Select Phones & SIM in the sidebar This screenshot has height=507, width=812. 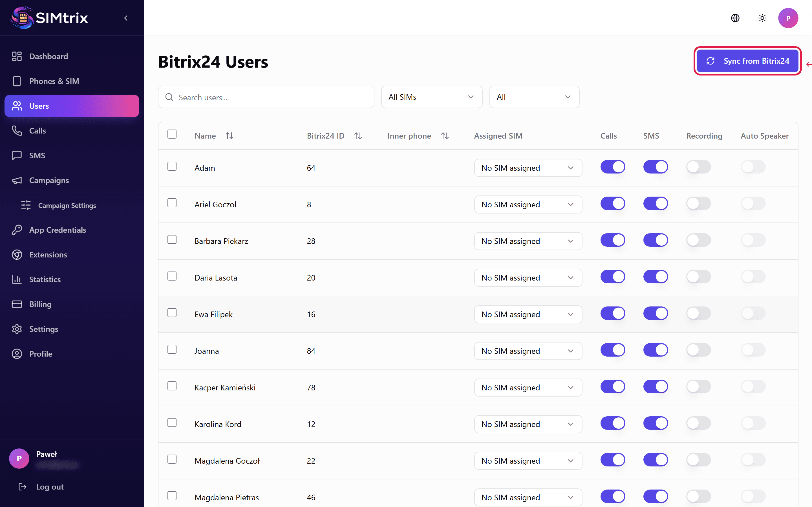click(54, 81)
